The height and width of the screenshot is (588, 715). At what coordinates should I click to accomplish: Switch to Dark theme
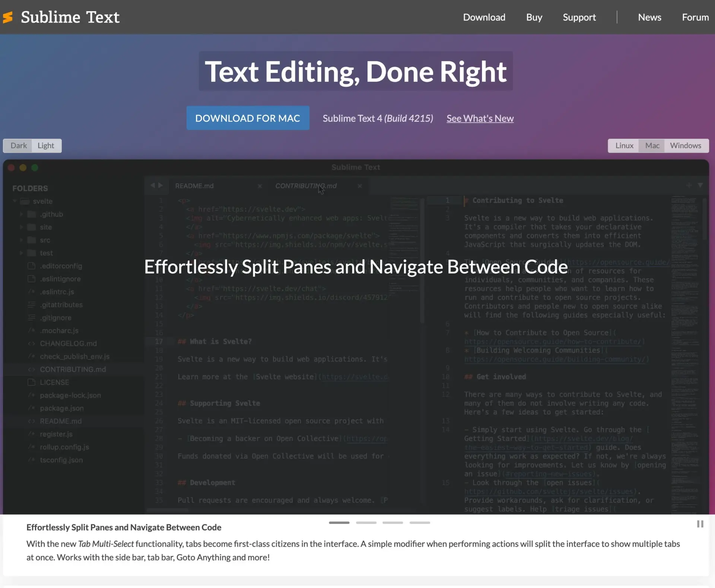click(x=18, y=146)
